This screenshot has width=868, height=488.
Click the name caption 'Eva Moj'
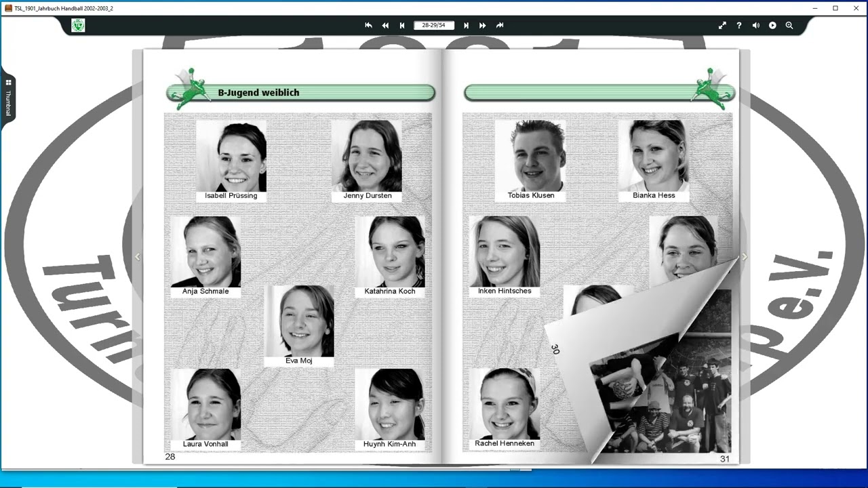(x=299, y=361)
